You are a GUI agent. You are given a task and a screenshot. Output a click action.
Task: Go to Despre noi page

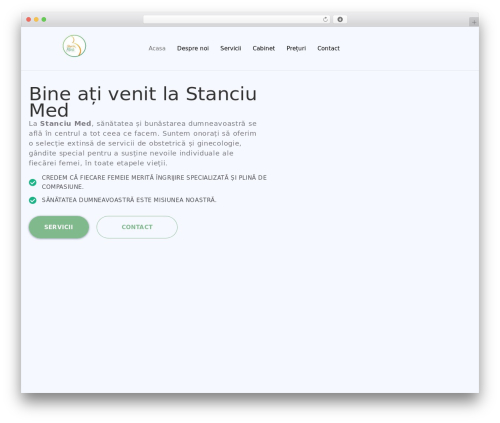193,48
